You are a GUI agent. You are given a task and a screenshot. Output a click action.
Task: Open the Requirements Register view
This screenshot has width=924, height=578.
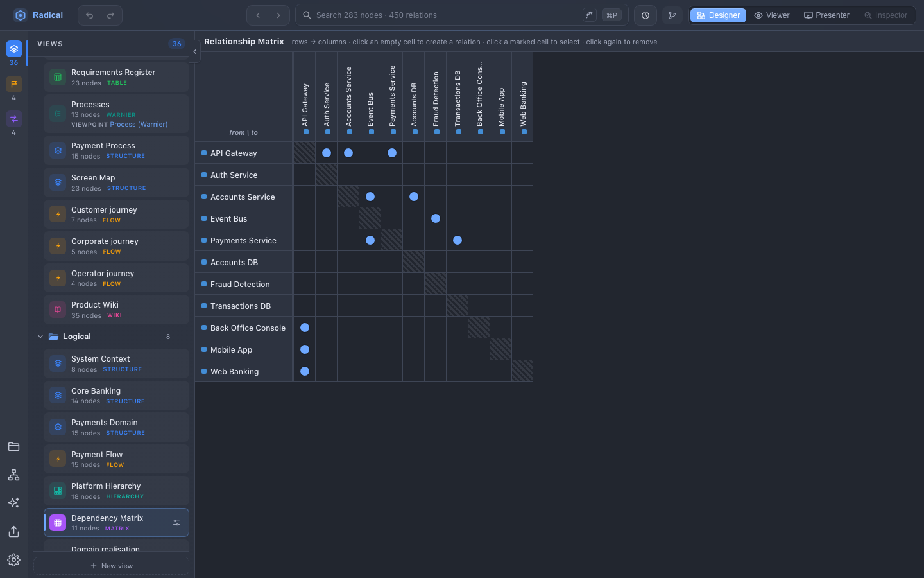coord(116,77)
